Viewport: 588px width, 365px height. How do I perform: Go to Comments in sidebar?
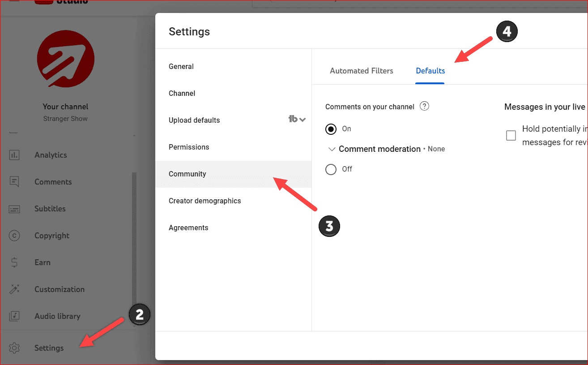pos(53,182)
